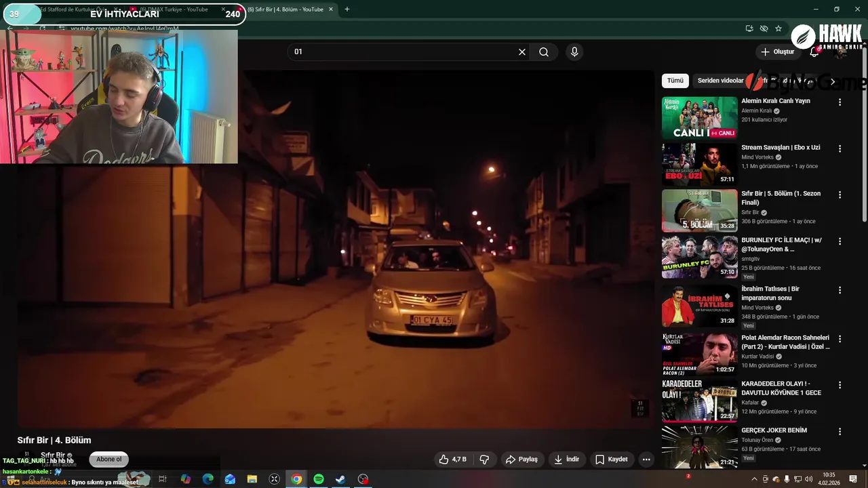Click Kurtlar Vadisi channel name

point(757,357)
